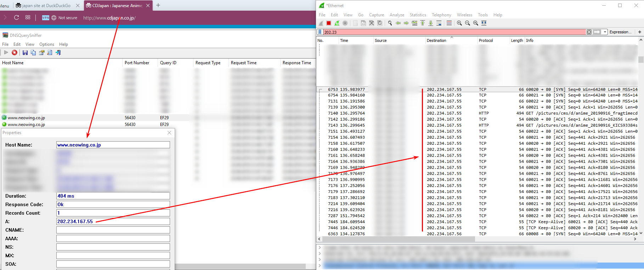The width and height of the screenshot is (644, 270).
Task: Reload this capture file in Wireshark
Action: pyautogui.click(x=380, y=23)
